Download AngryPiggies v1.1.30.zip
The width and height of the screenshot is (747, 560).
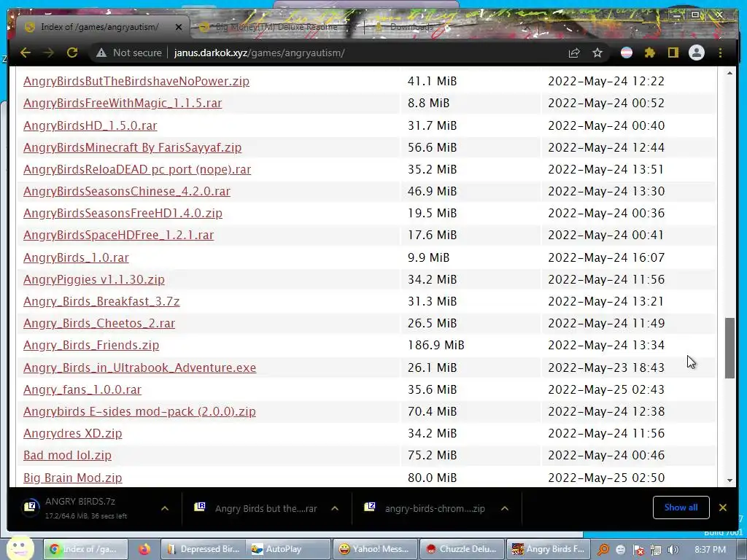[94, 279]
